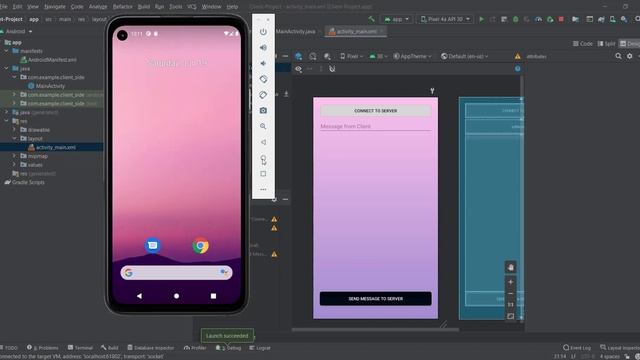Open the Pixel device preview dropdown

click(x=351, y=56)
